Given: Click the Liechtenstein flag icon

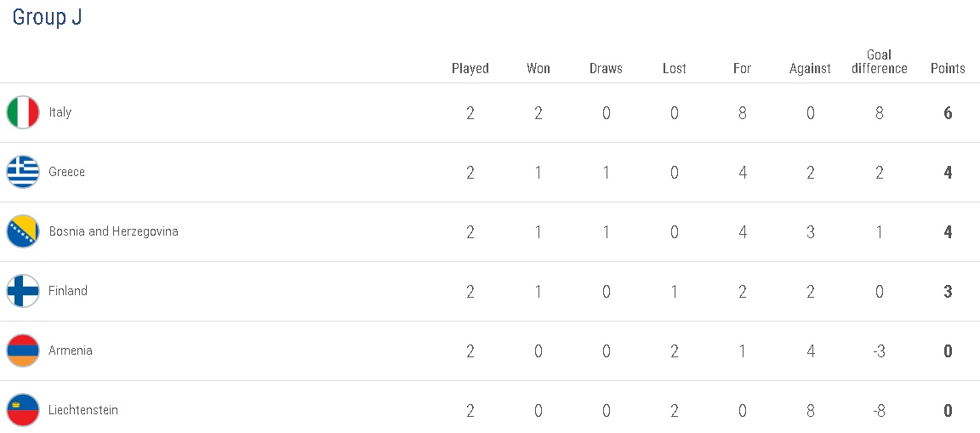Looking at the screenshot, I should click(23, 410).
